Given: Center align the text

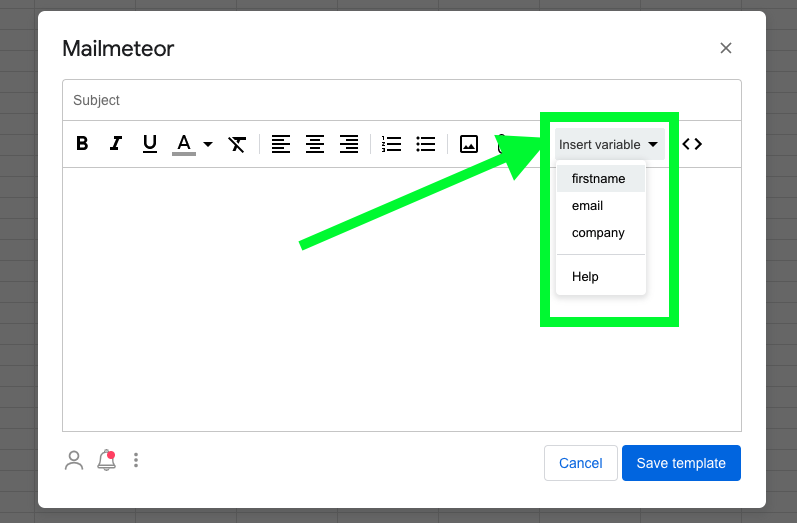Looking at the screenshot, I should coord(315,144).
